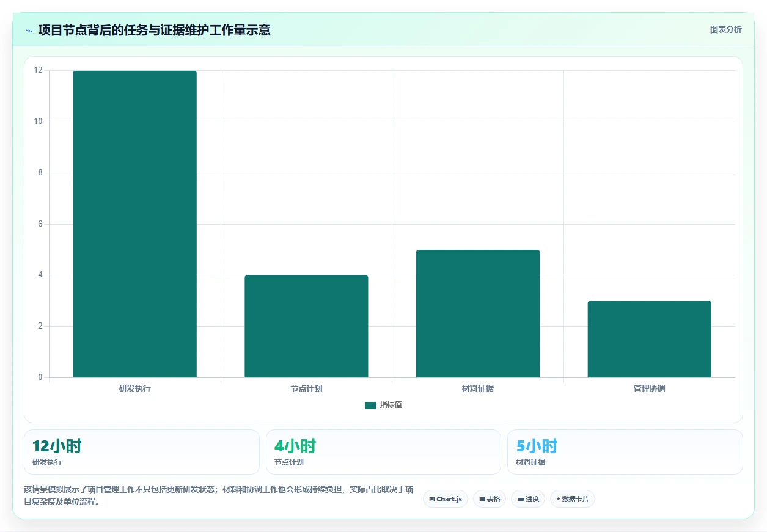Click the y-axis value 6
The height and width of the screenshot is (532, 767).
pos(40,224)
